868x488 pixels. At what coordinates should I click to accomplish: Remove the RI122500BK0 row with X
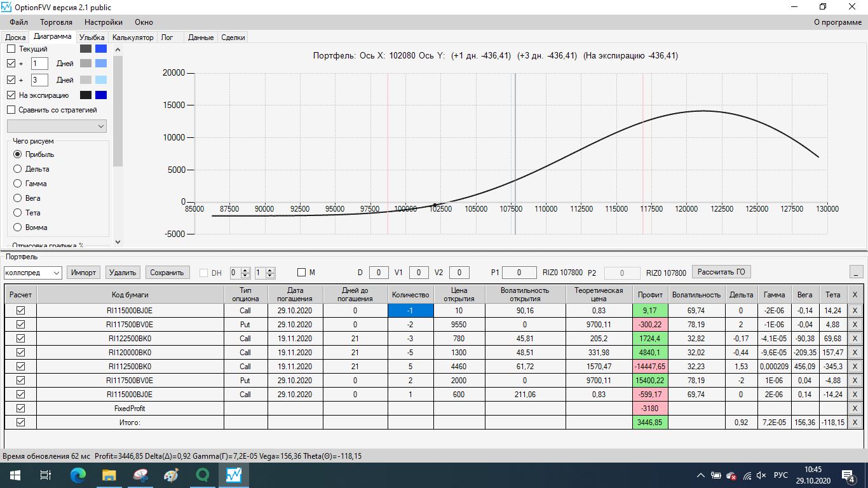(x=855, y=339)
